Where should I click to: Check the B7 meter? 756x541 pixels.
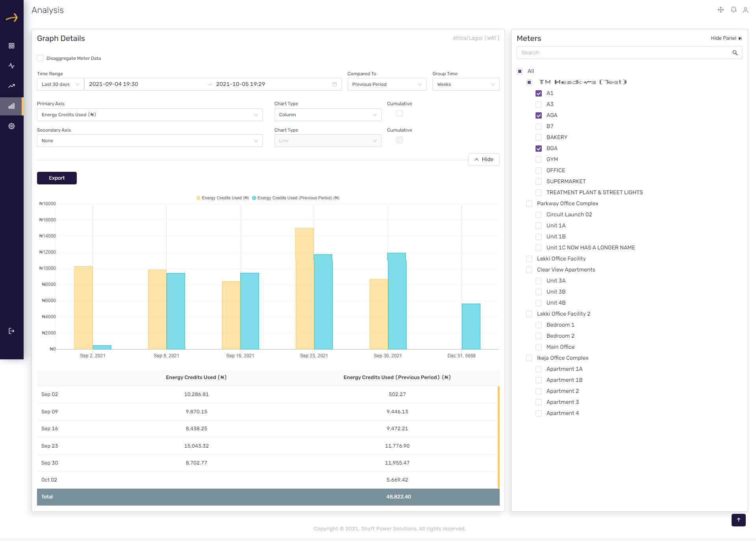coord(539,126)
